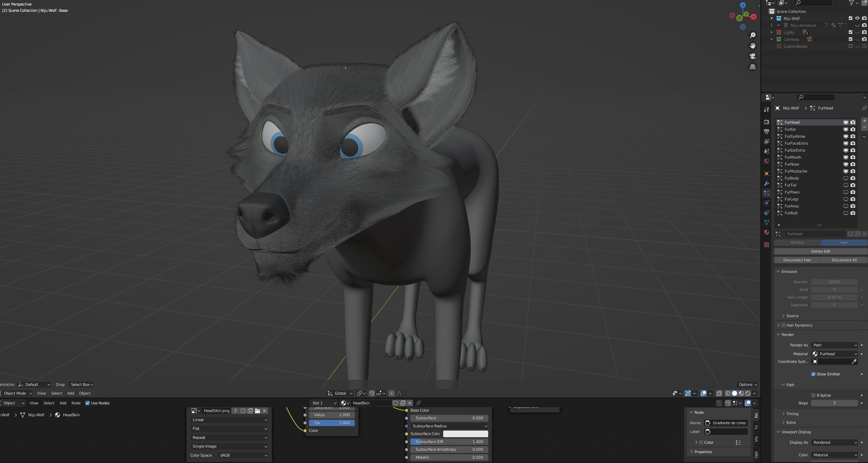The image size is (868, 463).
Task: Open the viewport View menu
Action: (41, 393)
